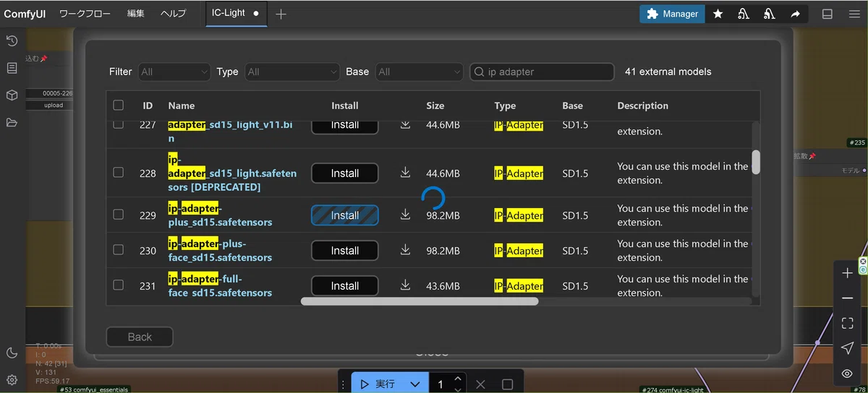
Task: Sort by the Name column header
Action: 181,105
